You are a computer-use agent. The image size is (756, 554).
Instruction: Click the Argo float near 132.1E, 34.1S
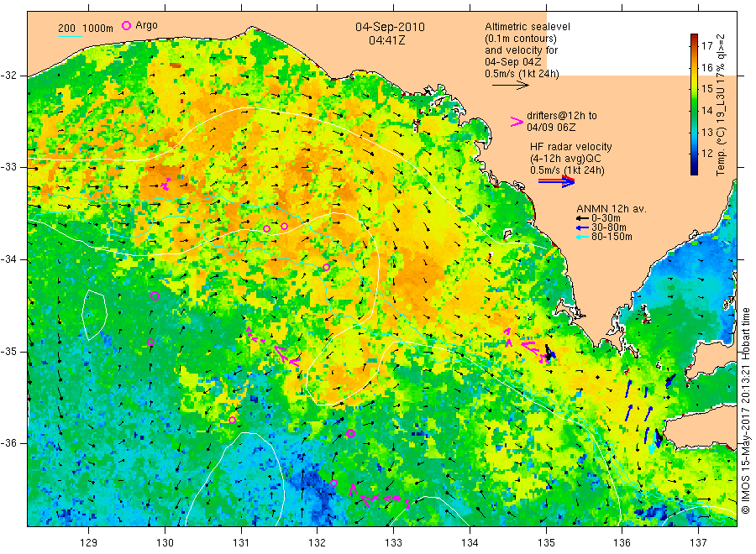(326, 268)
